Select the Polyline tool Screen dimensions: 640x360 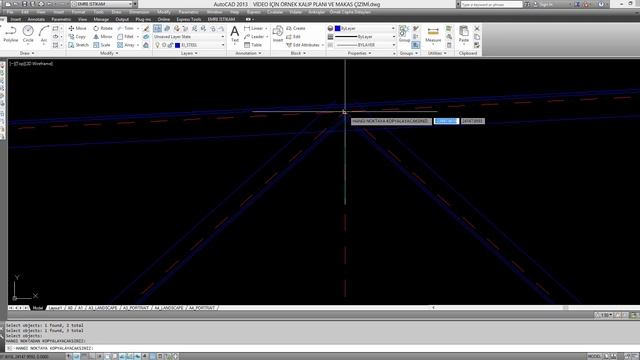tap(11, 34)
